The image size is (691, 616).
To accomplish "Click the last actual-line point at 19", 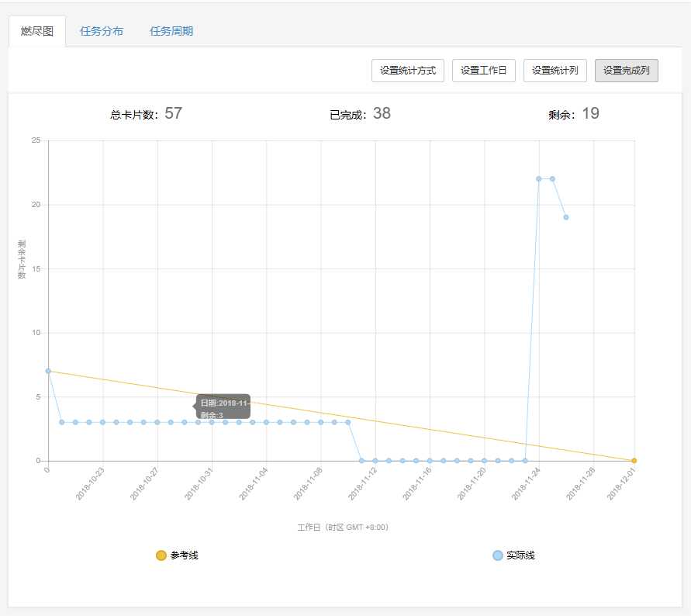I will [x=566, y=217].
